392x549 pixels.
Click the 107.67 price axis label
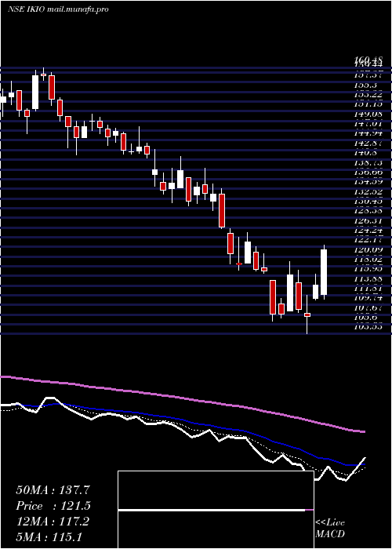(x=368, y=308)
